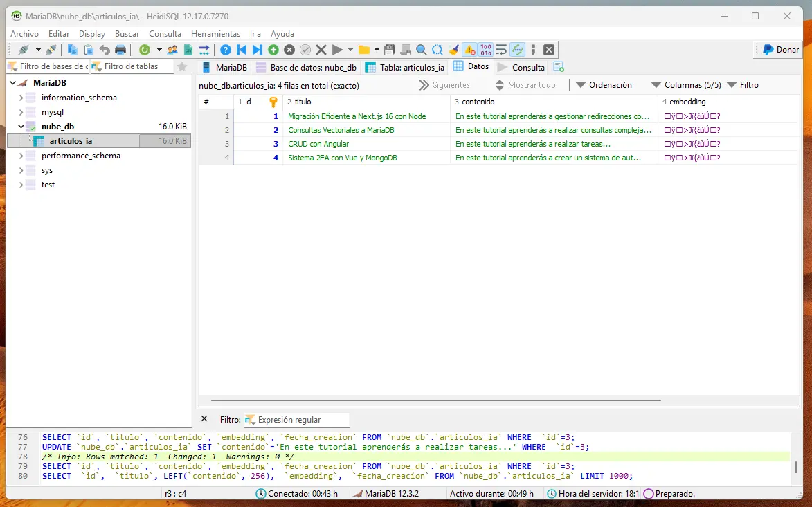Toggle the favorites star icon
Viewport: 812px width, 507px height.
[x=182, y=66]
